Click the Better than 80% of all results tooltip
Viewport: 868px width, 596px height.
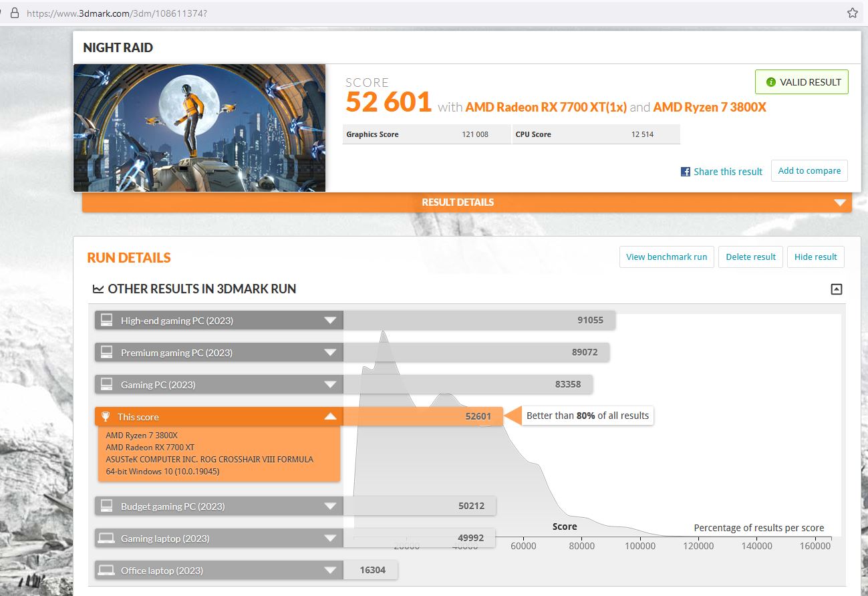[x=587, y=416]
